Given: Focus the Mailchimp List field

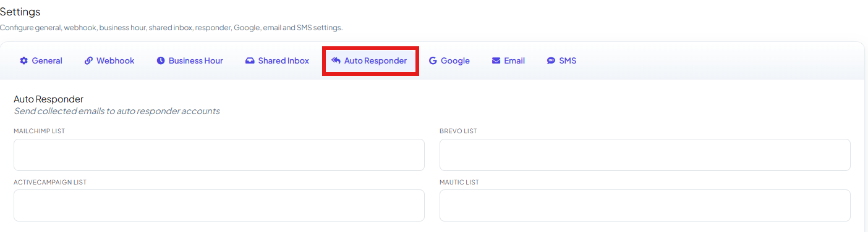Looking at the screenshot, I should coord(219,155).
